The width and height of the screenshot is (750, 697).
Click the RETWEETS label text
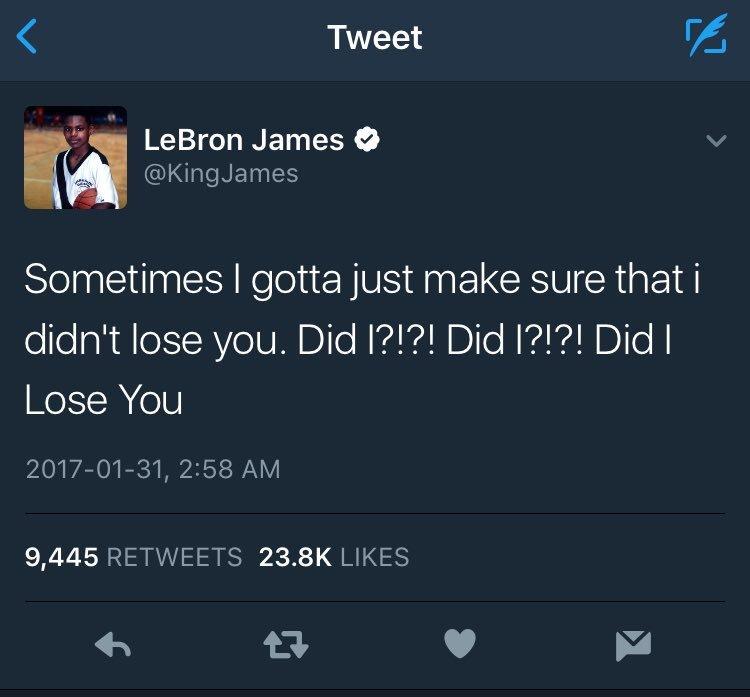tap(175, 557)
